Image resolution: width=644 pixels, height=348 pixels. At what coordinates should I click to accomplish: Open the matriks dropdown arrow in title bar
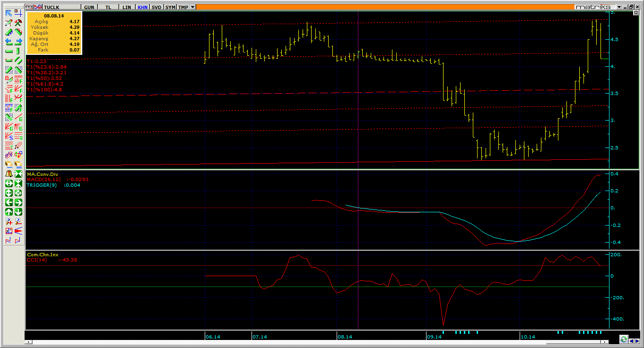pyautogui.click(x=619, y=7)
